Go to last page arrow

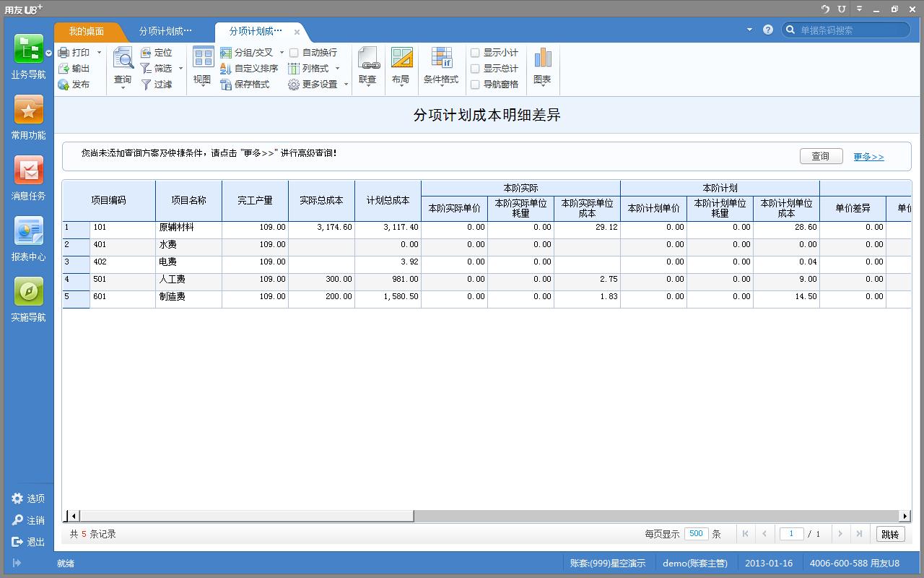(858, 534)
